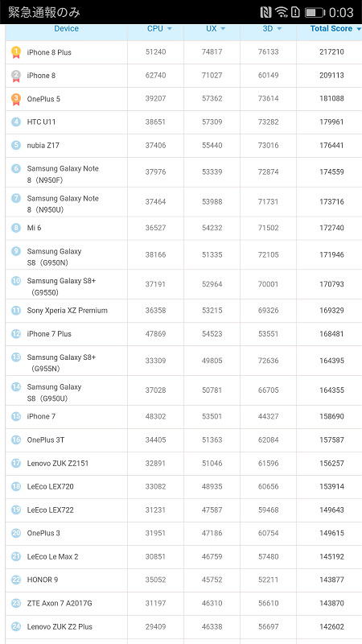
Task: Click rank 24 badge beside Lenovo ZUK Z2 Plus
Action: pyautogui.click(x=15, y=627)
